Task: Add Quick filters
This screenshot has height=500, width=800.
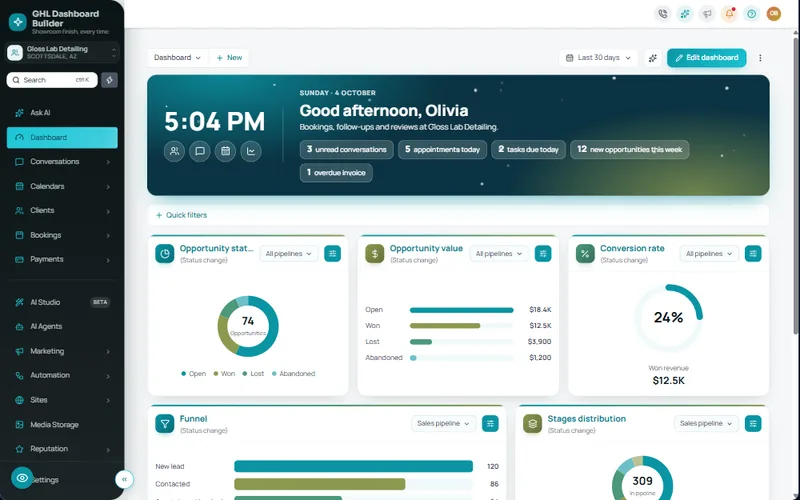Action: point(182,215)
